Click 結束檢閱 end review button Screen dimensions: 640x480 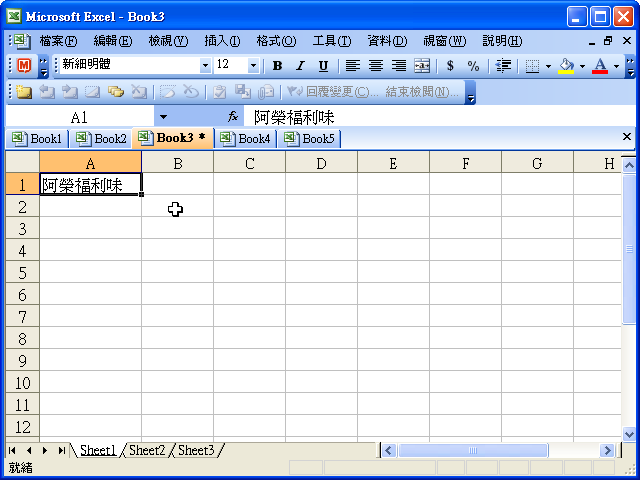coord(422,92)
